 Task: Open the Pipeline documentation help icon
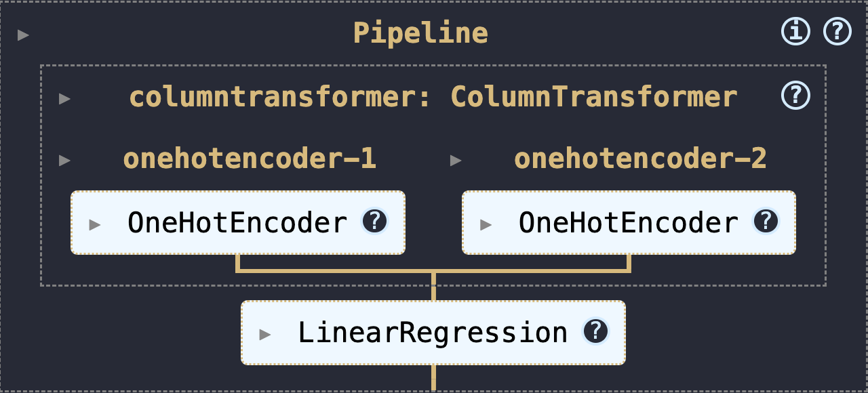837,32
